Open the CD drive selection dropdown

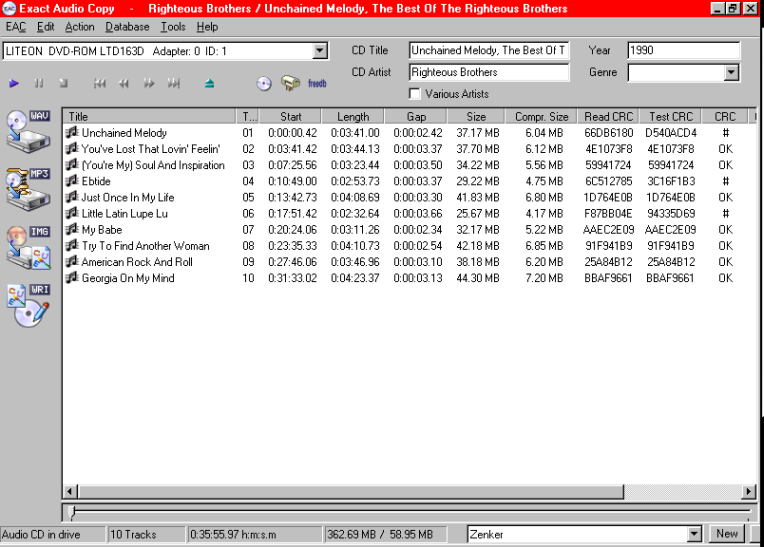320,51
